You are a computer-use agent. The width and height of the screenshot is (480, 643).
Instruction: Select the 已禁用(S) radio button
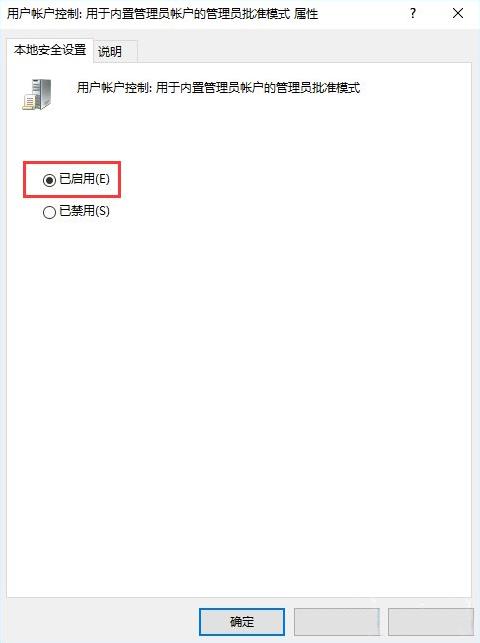pos(49,212)
